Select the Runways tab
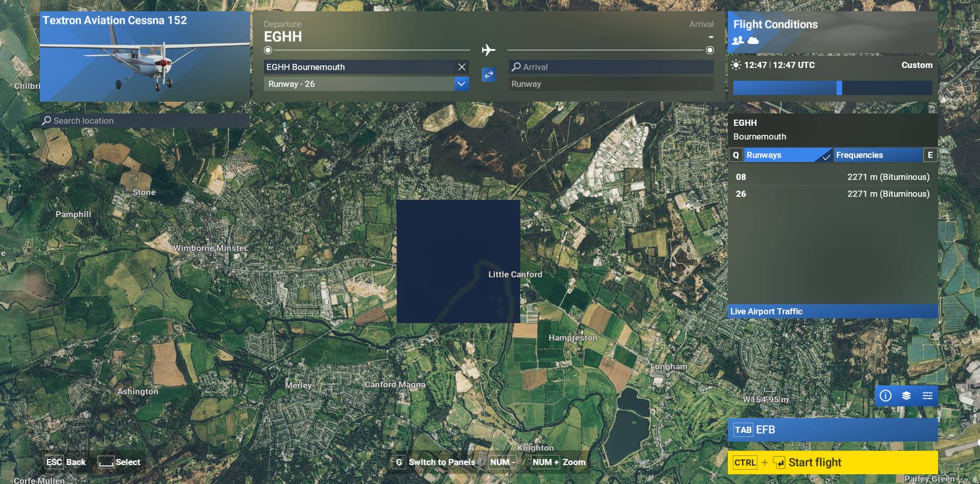The image size is (980, 484). tap(787, 155)
